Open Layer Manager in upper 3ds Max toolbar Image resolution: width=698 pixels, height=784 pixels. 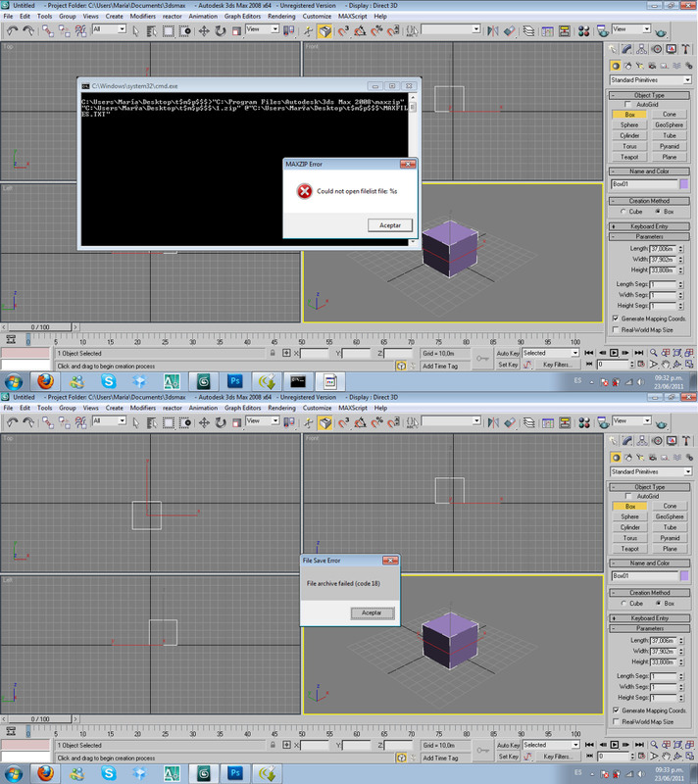(x=528, y=31)
